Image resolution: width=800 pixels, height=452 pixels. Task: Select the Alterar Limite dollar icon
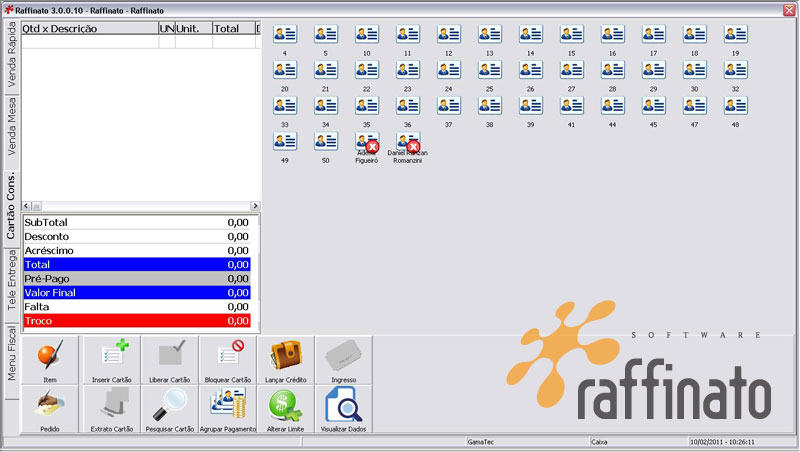[x=286, y=409]
